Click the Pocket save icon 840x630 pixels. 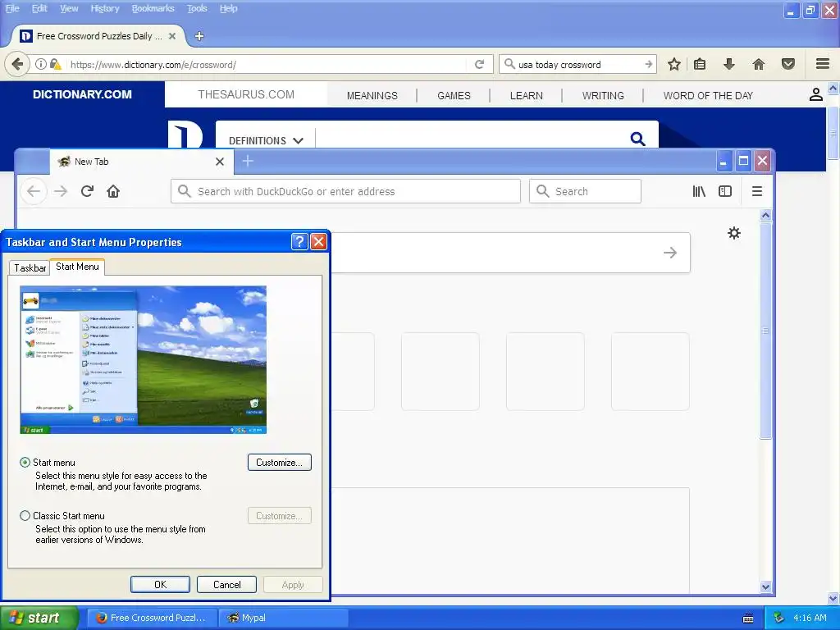788,64
